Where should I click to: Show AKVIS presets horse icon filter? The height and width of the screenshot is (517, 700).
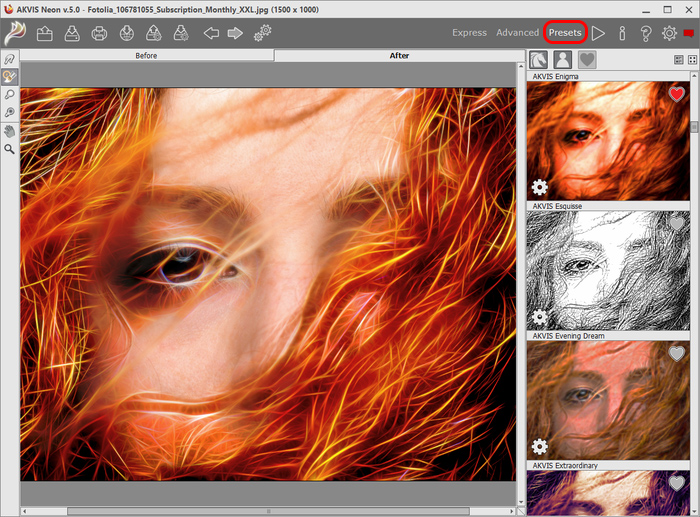[x=539, y=59]
